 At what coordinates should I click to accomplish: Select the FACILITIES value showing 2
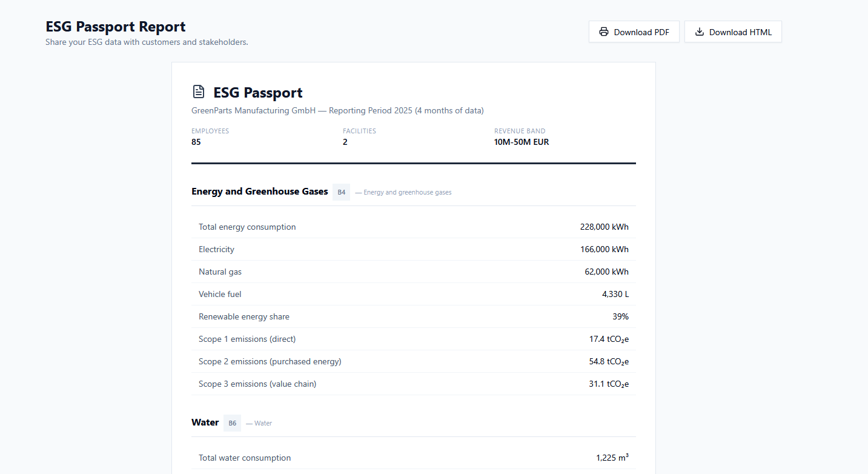coord(345,142)
